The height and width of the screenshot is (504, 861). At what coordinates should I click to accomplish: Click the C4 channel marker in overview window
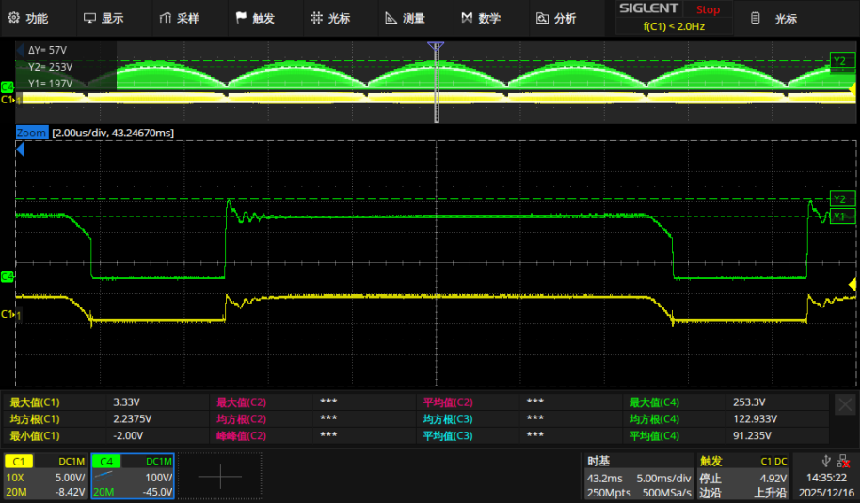[8, 87]
